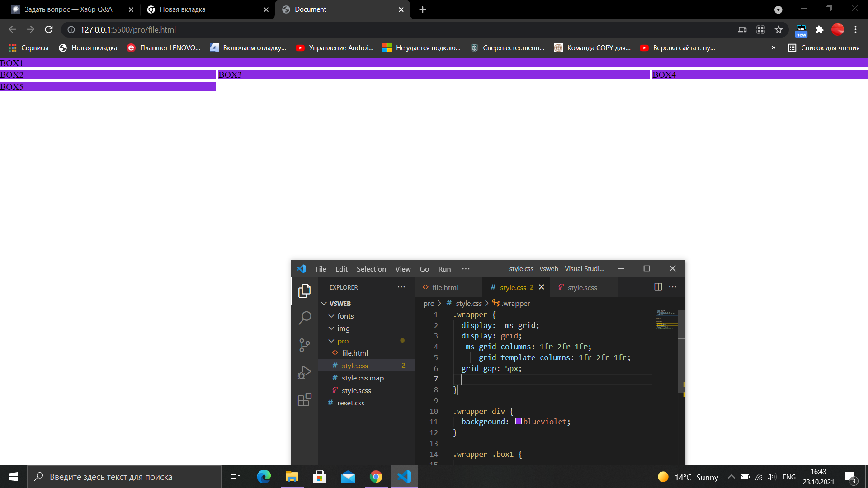Open the Run menu in VS Code

[x=444, y=269]
